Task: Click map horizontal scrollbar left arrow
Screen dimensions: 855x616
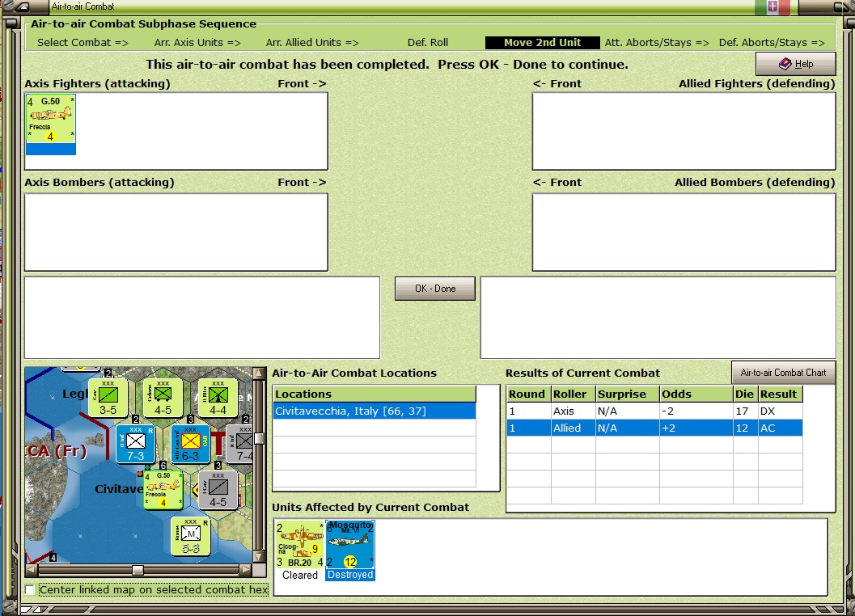Action: pyautogui.click(x=32, y=570)
